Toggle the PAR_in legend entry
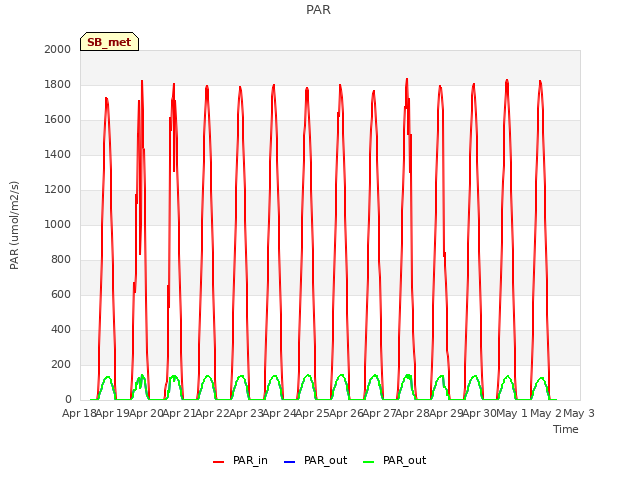 [240, 460]
